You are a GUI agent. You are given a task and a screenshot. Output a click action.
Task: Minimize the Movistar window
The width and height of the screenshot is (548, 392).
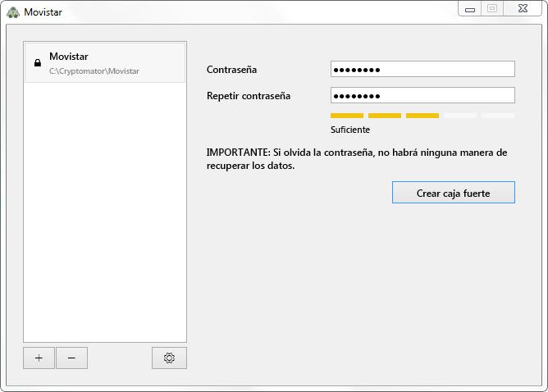tap(469, 8)
